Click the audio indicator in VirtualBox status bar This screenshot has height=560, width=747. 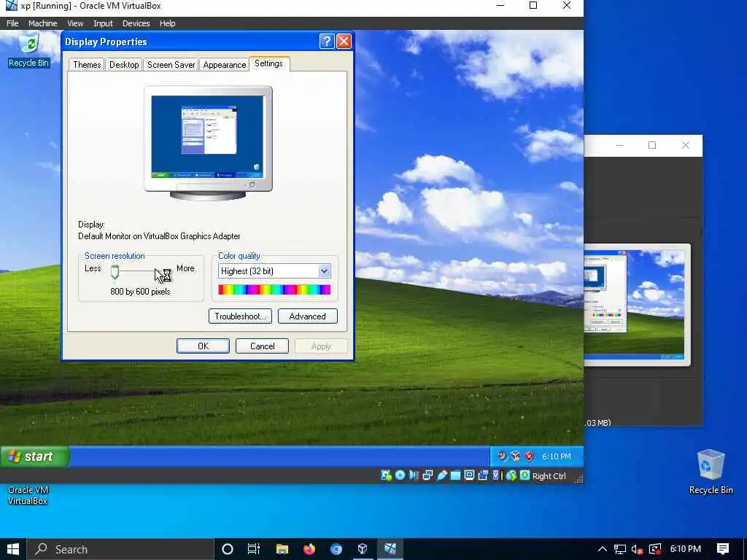(414, 475)
